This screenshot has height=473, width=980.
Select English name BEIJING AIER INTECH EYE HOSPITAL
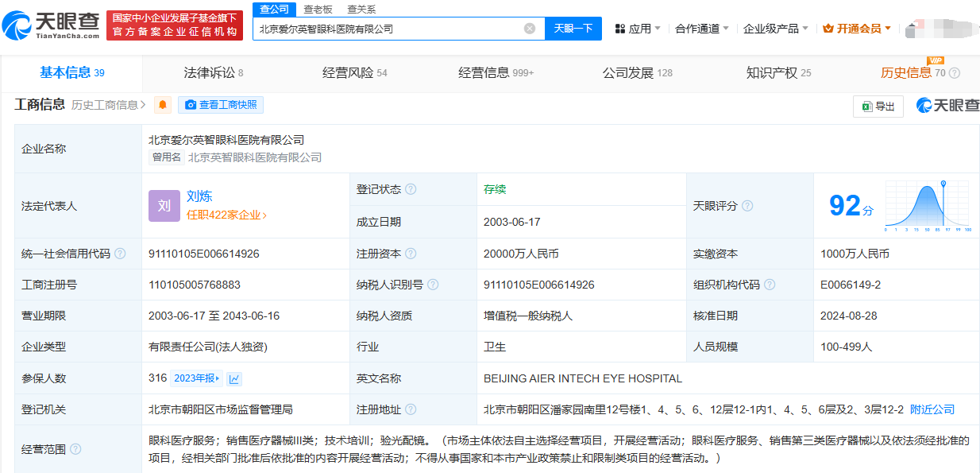coord(583,378)
